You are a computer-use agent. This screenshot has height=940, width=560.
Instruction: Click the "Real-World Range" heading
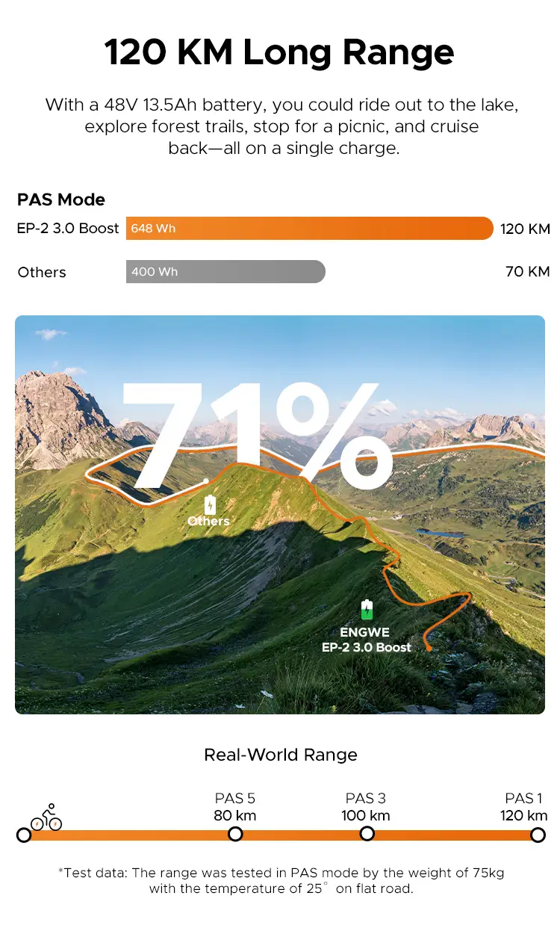281,755
